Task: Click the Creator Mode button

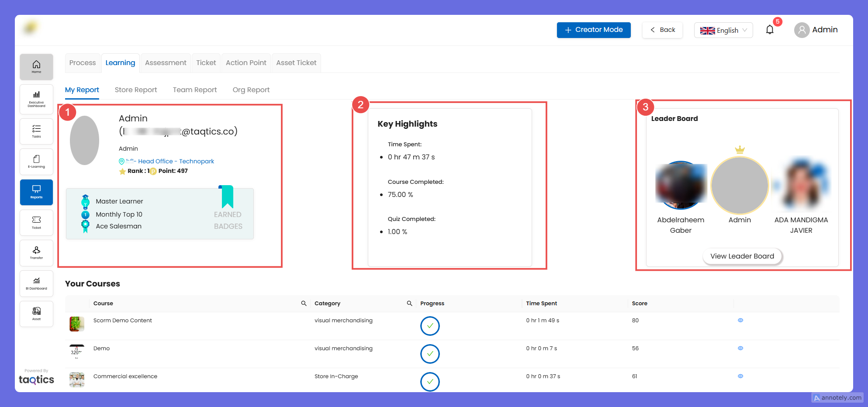Action: (593, 30)
